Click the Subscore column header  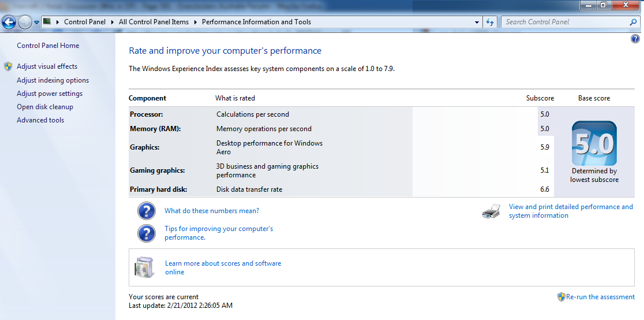coord(540,98)
